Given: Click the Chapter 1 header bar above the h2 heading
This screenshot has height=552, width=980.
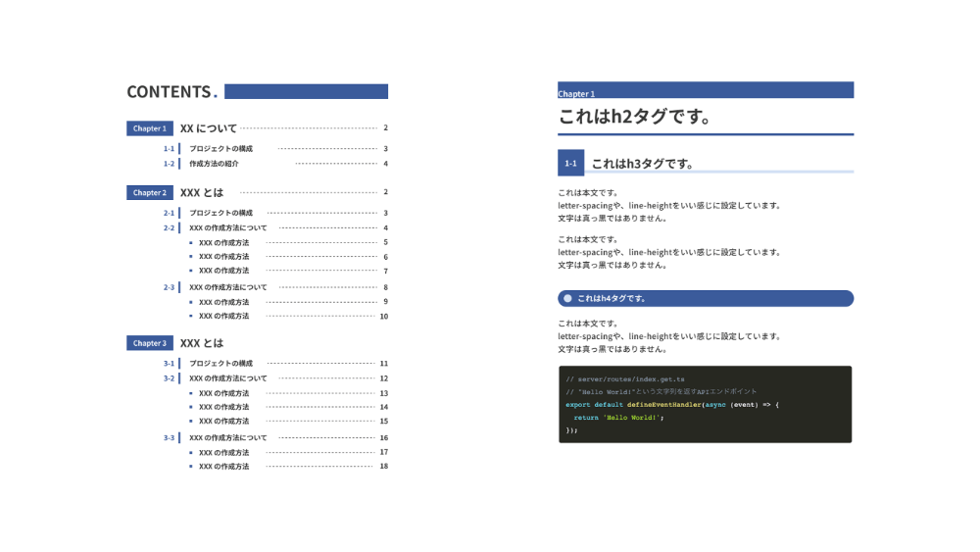Looking at the screenshot, I should pos(706,90).
